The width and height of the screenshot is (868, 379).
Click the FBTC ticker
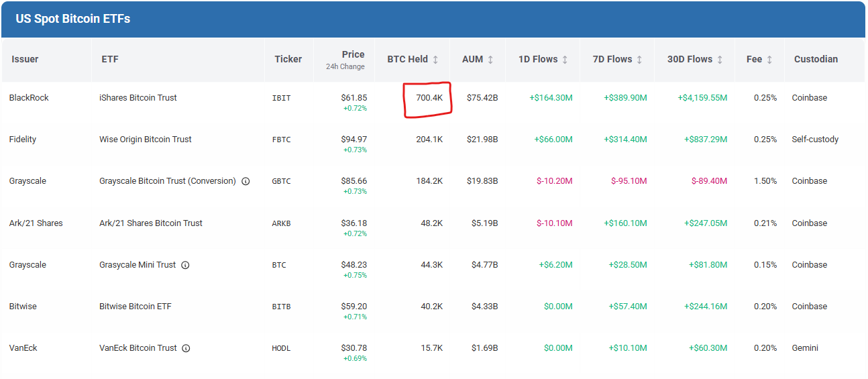point(282,140)
